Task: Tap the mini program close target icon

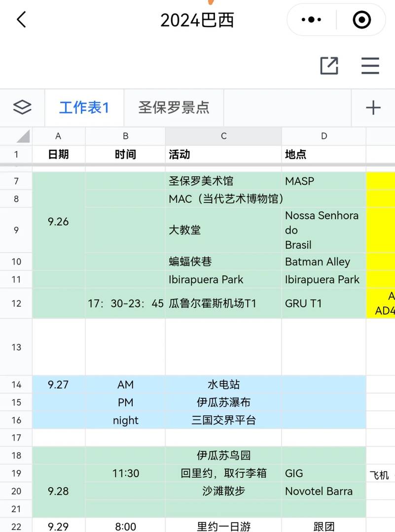Action: (x=362, y=20)
